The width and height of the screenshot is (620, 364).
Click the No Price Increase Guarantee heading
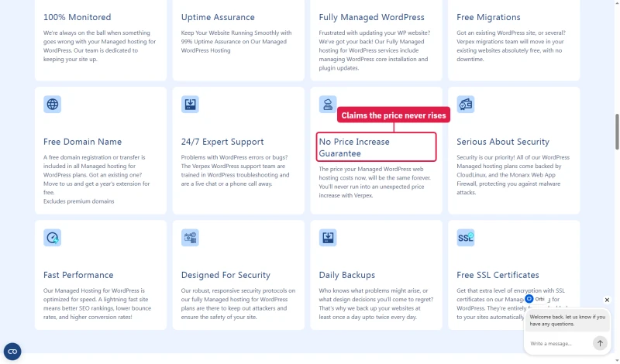pyautogui.click(x=354, y=147)
